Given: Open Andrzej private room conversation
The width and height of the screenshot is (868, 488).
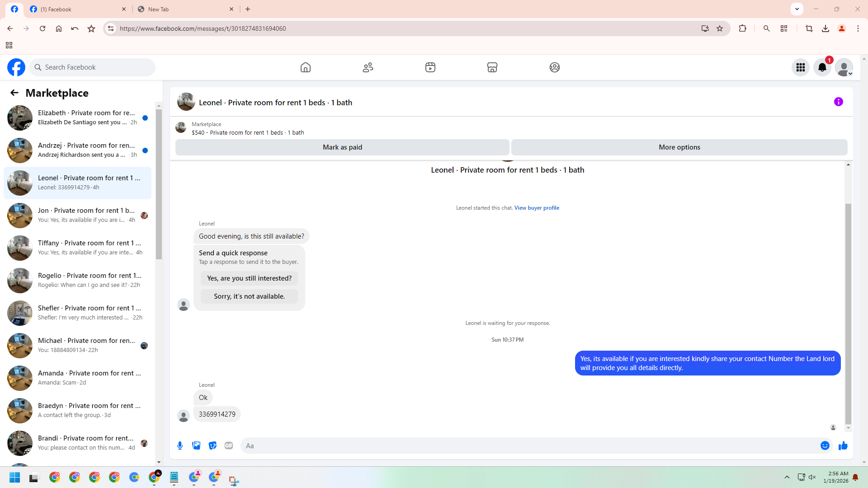Looking at the screenshot, I should 78,150.
